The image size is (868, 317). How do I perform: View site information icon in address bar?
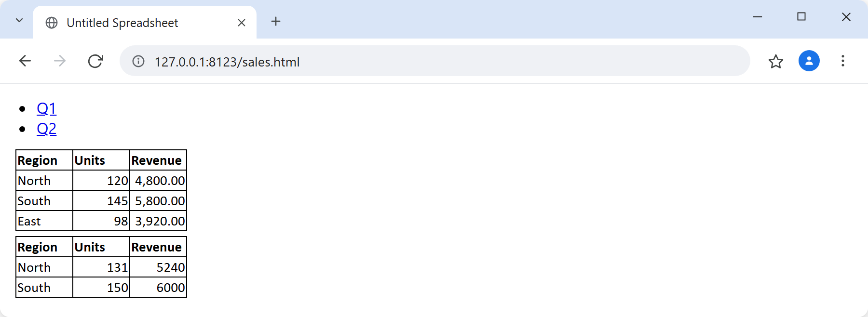(x=138, y=61)
